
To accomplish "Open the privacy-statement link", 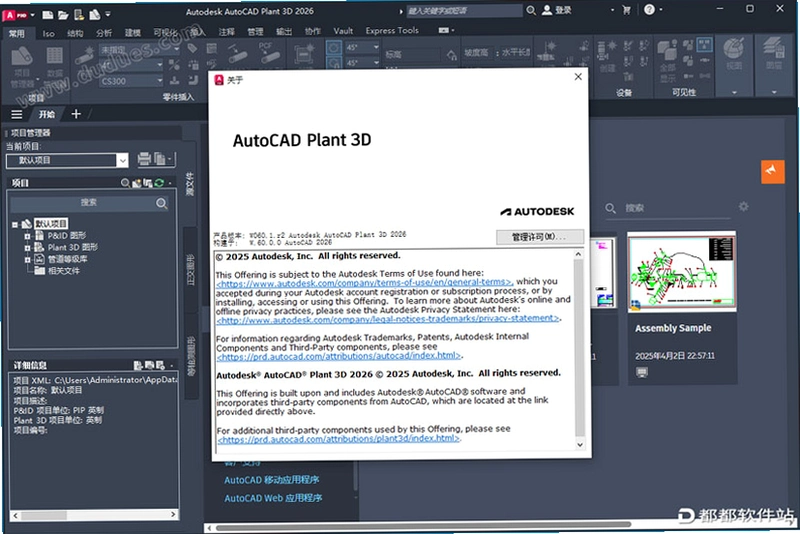I will pyautogui.click(x=388, y=319).
